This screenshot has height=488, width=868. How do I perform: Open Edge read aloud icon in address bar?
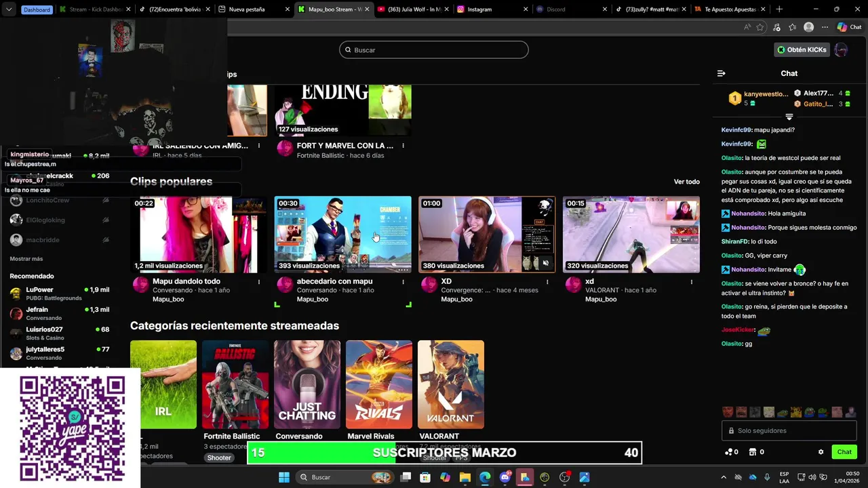(747, 27)
